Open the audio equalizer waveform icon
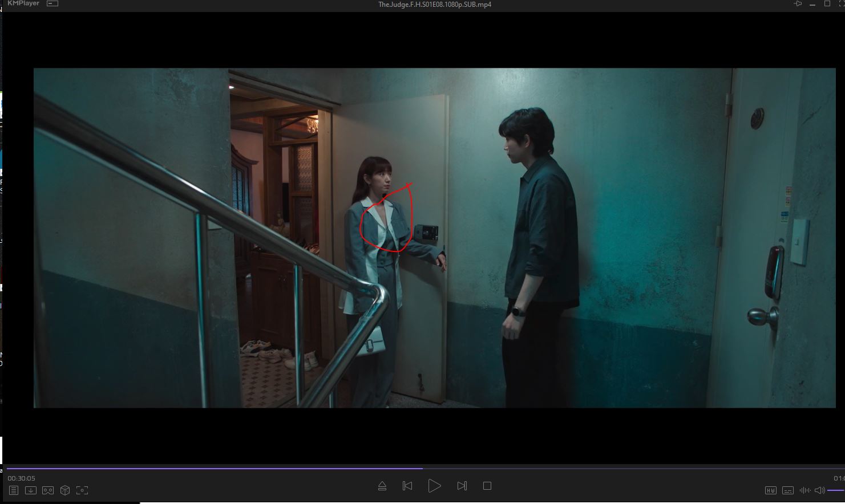Screen dimensions: 845x504 (805, 490)
